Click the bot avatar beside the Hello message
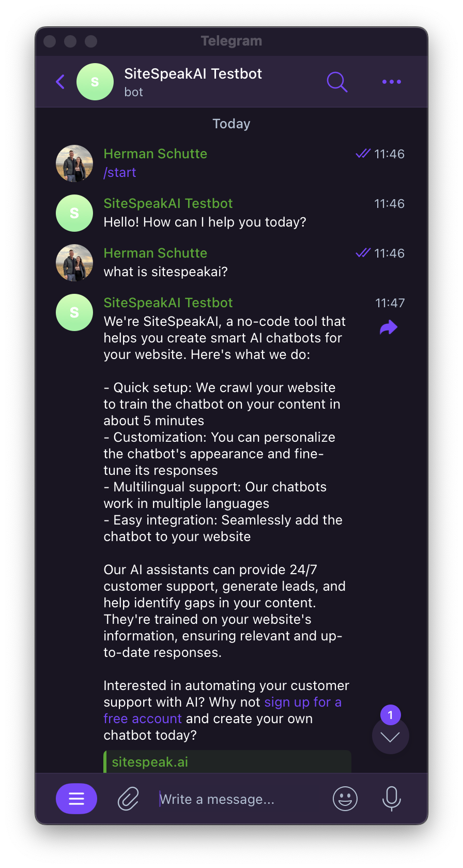Image resolution: width=463 pixels, height=868 pixels. pos(74,213)
